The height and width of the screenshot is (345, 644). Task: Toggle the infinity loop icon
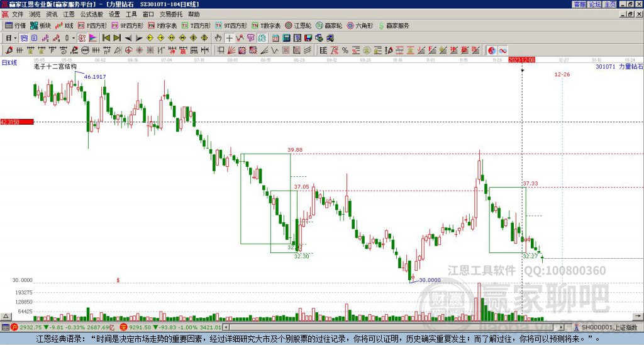[502, 50]
